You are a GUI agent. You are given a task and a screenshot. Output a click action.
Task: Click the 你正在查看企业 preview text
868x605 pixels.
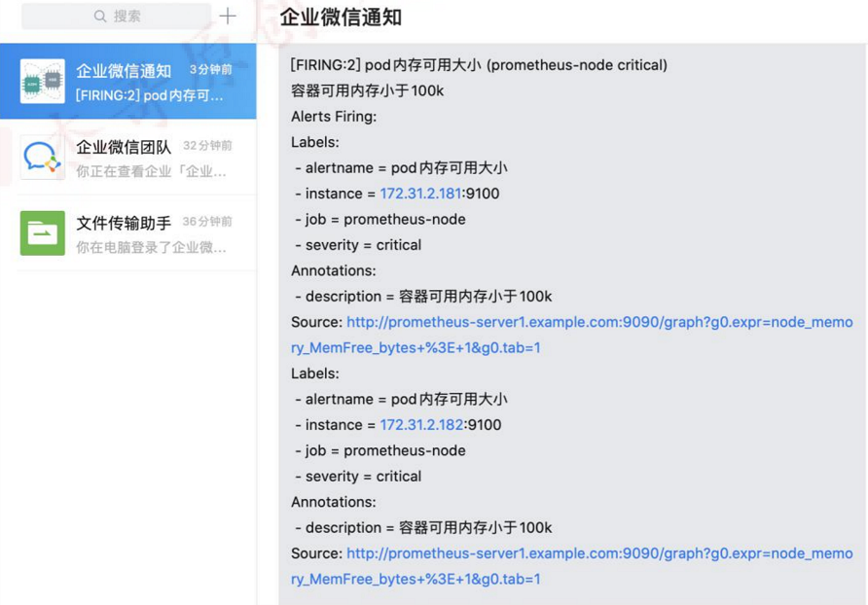point(151,171)
